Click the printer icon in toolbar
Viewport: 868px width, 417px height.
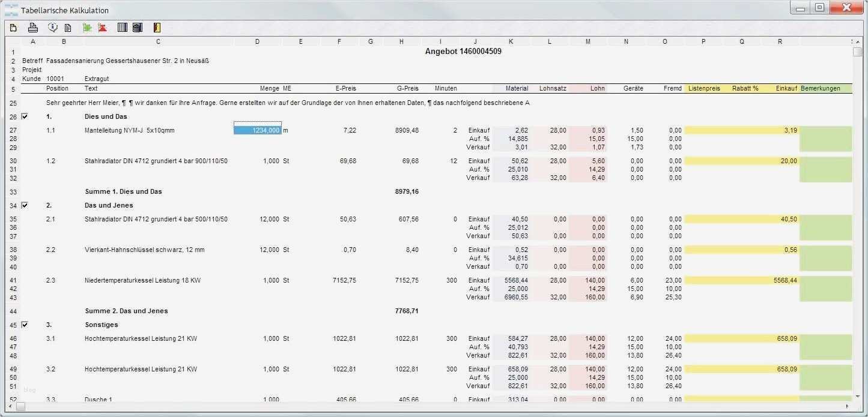(x=33, y=27)
